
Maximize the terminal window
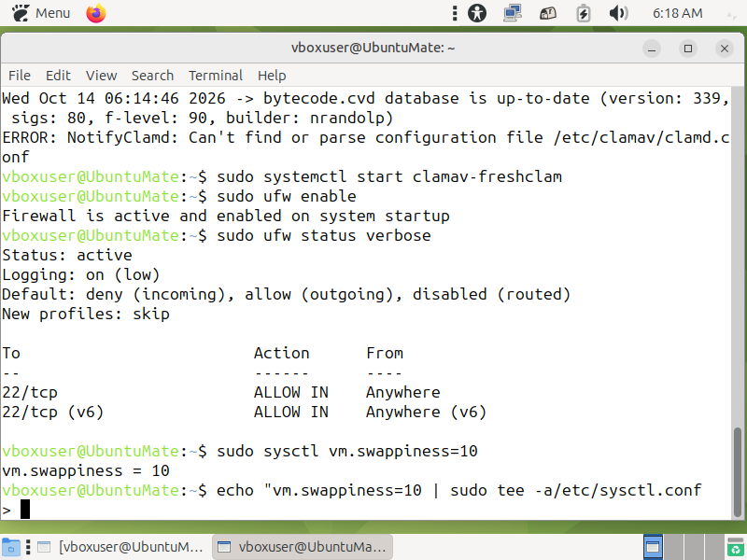click(x=688, y=49)
